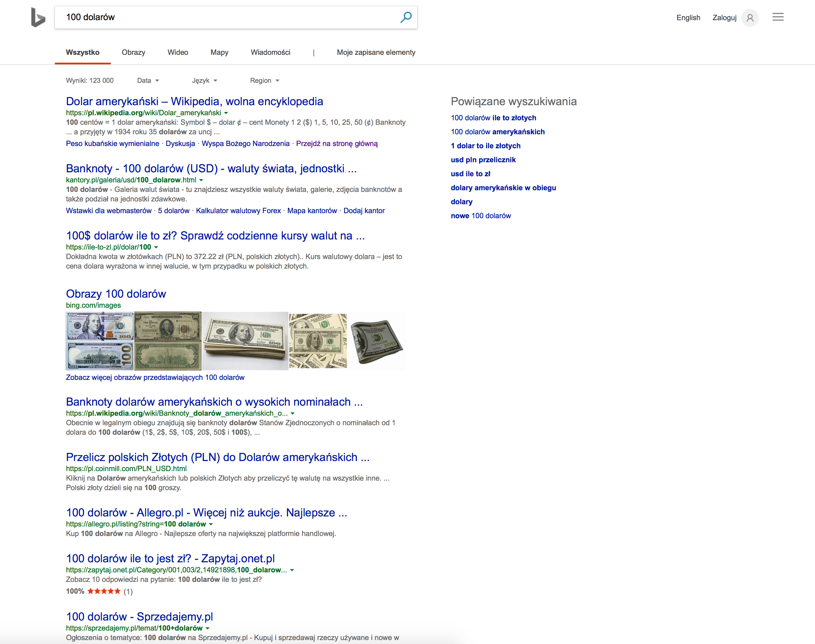Open the 5 dolarów sublink
The image size is (815, 644).
pyautogui.click(x=173, y=210)
